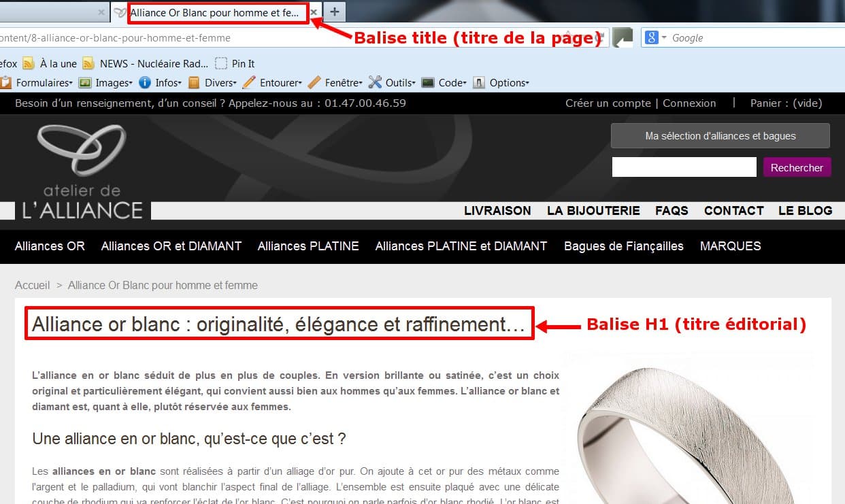Click the Pin It bookmarklet

(x=235, y=64)
